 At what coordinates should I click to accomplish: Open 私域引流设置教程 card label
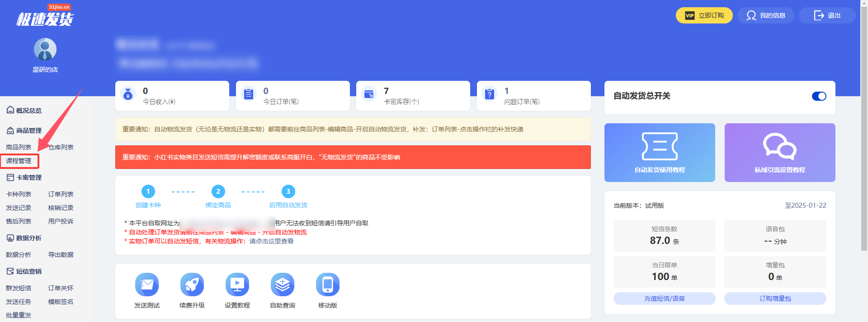pos(780,170)
